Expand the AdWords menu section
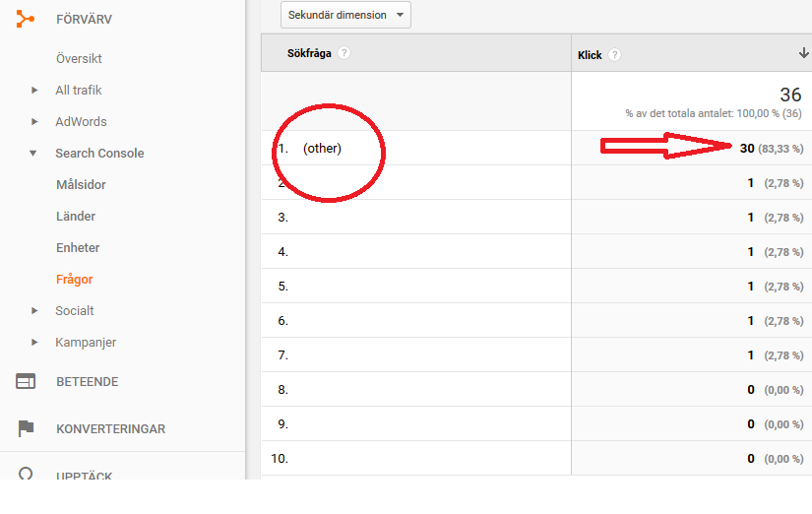This screenshot has height=514, width=812. click(x=34, y=122)
